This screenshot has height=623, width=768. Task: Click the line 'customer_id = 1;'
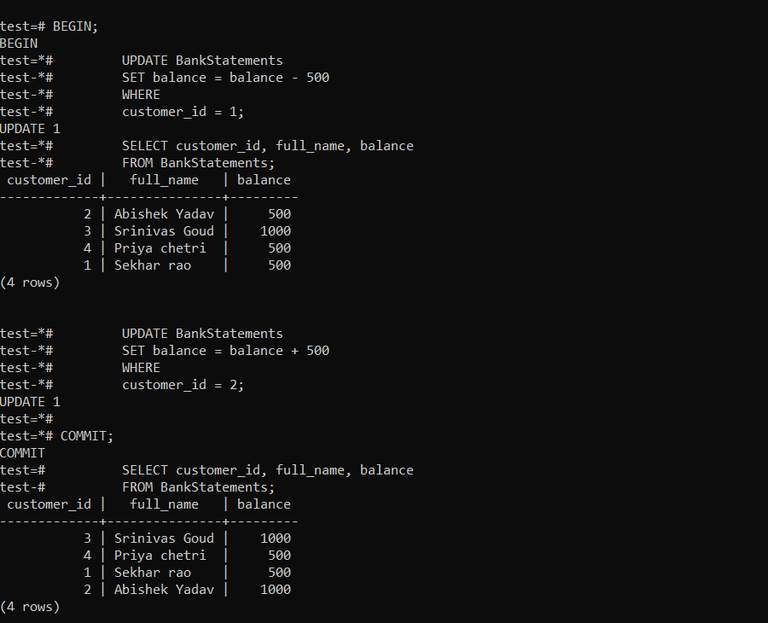[183, 112]
